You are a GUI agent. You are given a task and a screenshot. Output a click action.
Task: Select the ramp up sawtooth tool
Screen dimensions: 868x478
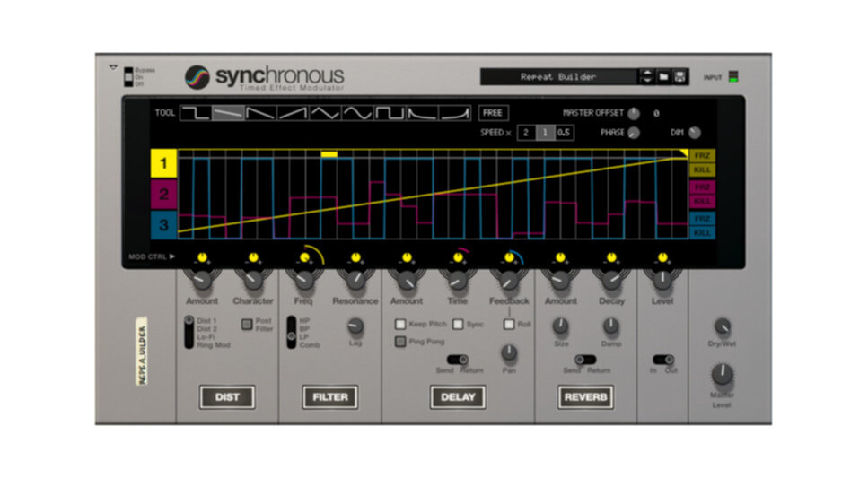[x=293, y=113]
